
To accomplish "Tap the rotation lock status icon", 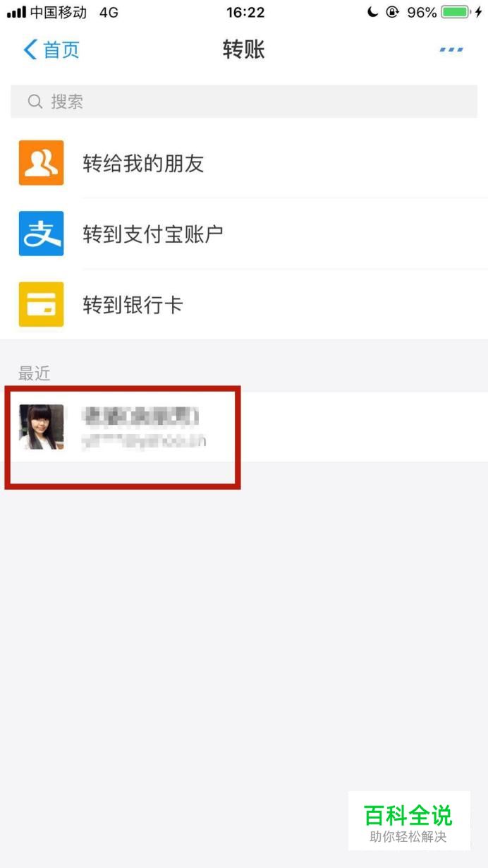I will [393, 12].
